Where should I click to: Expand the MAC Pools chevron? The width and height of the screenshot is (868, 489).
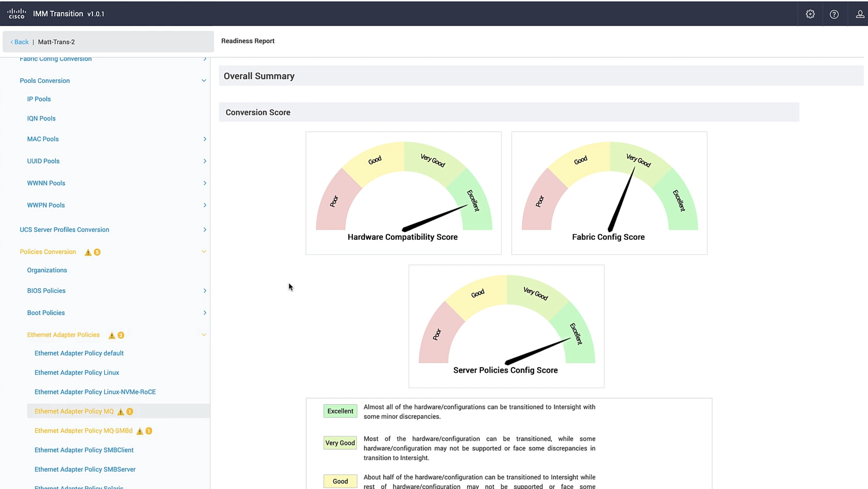point(205,139)
